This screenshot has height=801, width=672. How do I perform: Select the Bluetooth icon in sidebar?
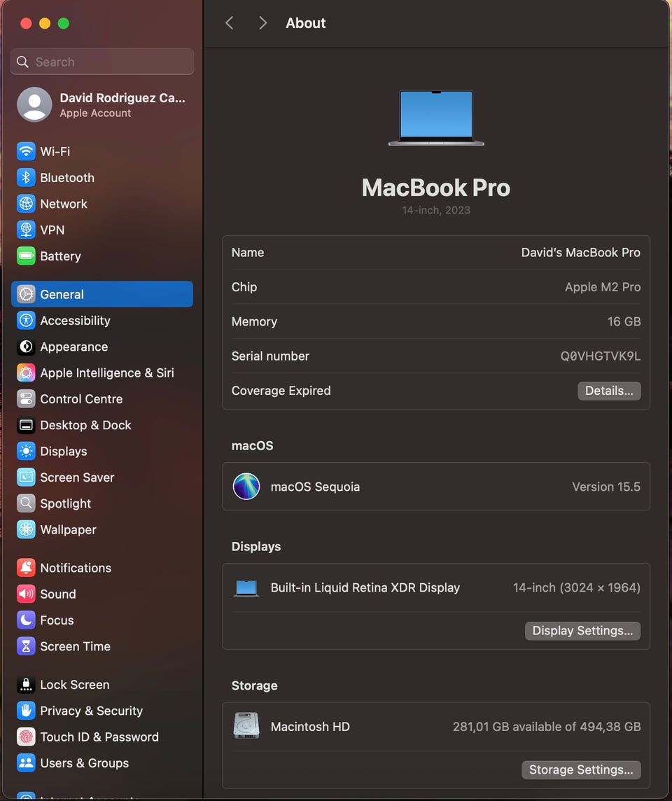(26, 177)
